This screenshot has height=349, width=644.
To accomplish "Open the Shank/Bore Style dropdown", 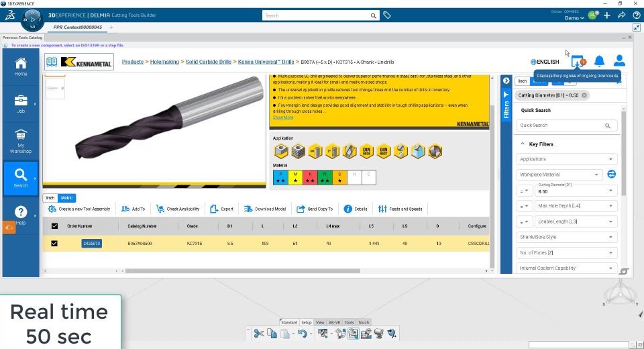I will pos(567,237).
